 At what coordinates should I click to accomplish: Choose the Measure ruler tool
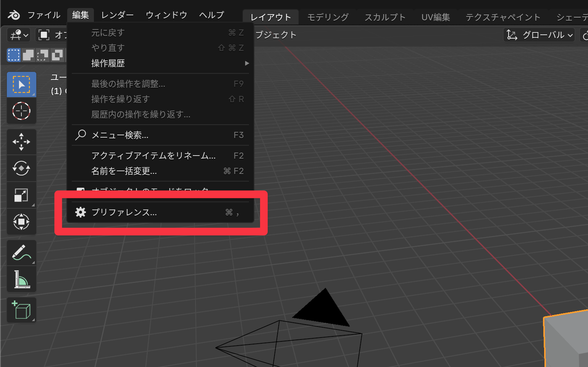coord(21,279)
